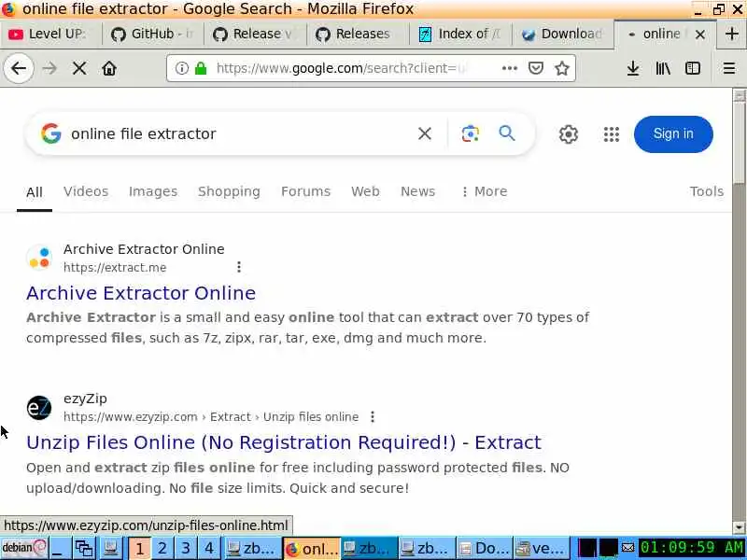Click the window list icon in taskbar
The height and width of the screenshot is (560, 747).
point(85,548)
